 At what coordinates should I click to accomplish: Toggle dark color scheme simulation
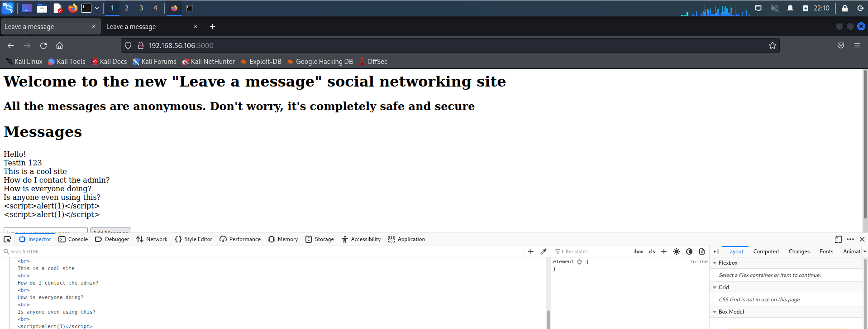point(689,252)
